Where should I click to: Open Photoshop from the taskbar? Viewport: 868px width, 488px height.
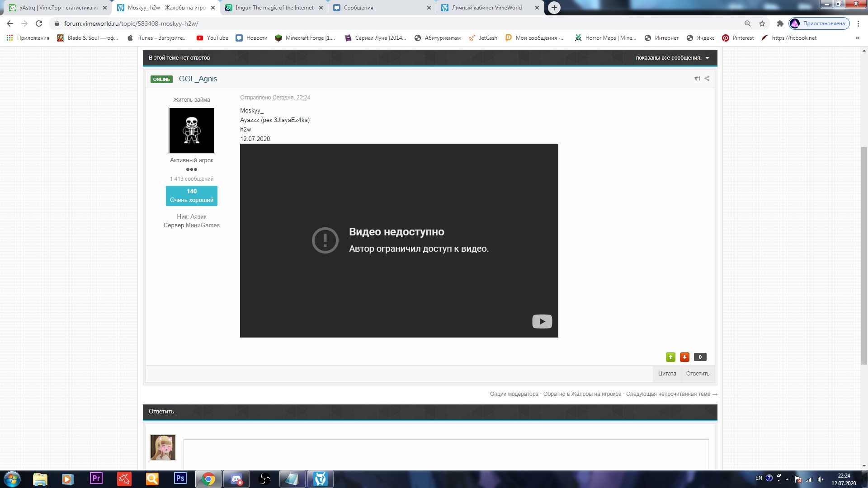point(180,479)
